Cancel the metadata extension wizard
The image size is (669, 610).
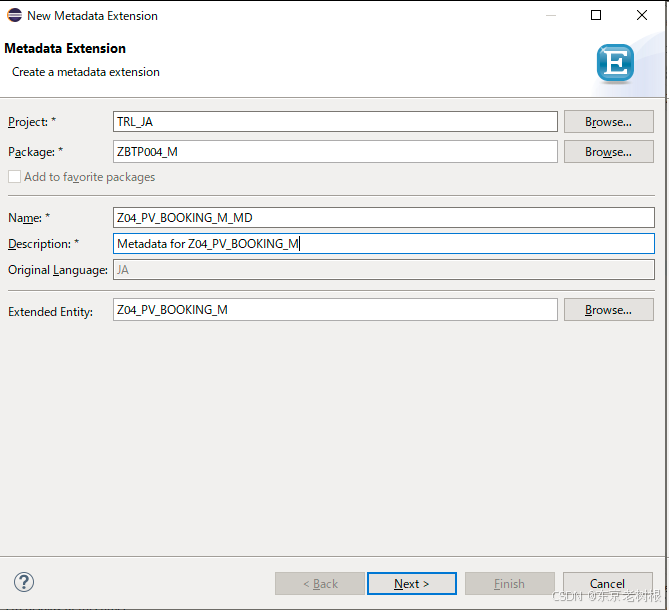[x=608, y=584]
